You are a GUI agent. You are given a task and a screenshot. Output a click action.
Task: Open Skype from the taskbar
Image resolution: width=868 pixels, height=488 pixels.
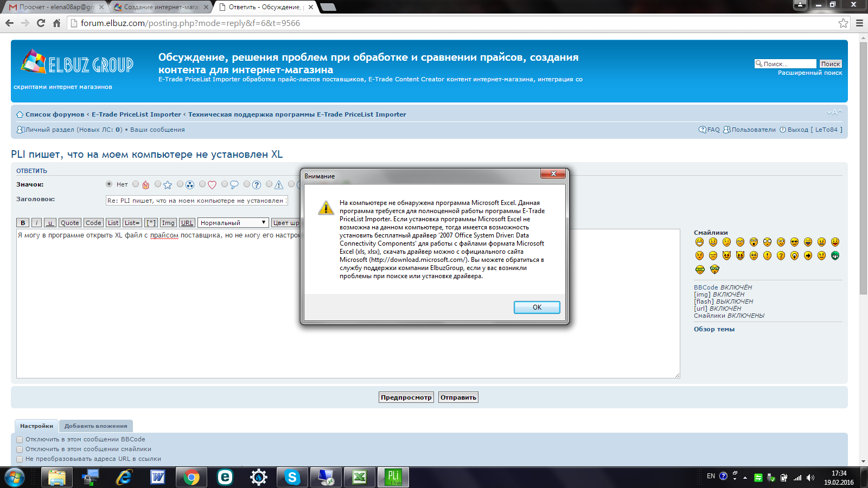[x=292, y=477]
